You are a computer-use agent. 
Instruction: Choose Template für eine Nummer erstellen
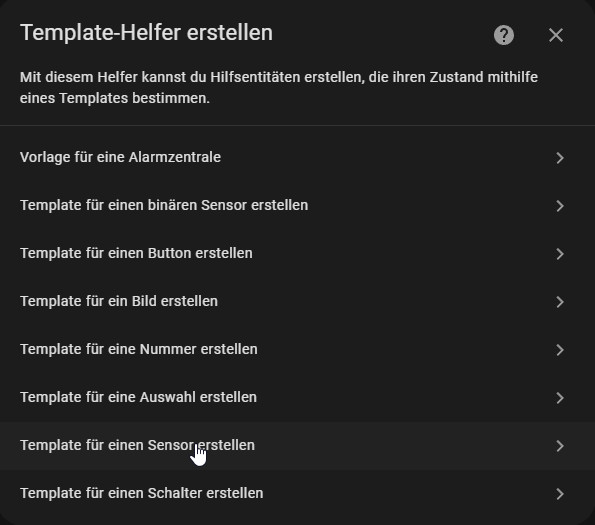298,349
